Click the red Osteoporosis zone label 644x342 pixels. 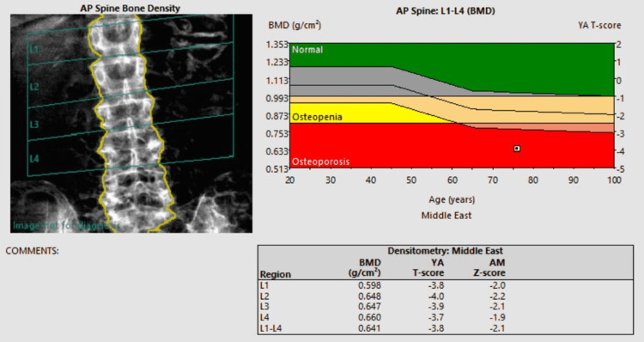(320, 162)
